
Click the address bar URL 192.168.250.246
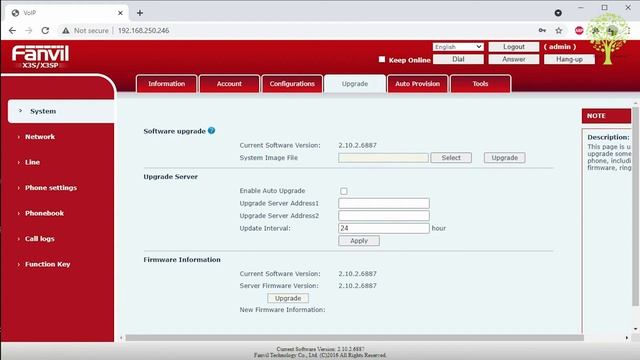[x=143, y=31]
